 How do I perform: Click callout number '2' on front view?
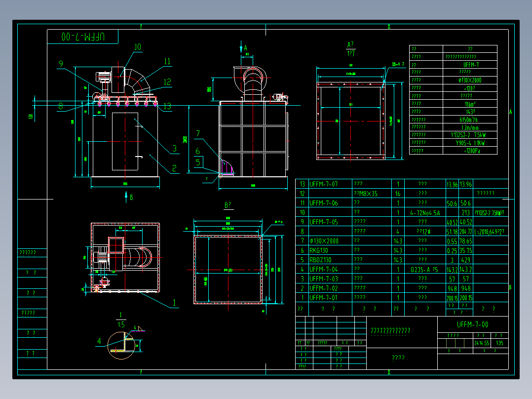tap(174, 168)
